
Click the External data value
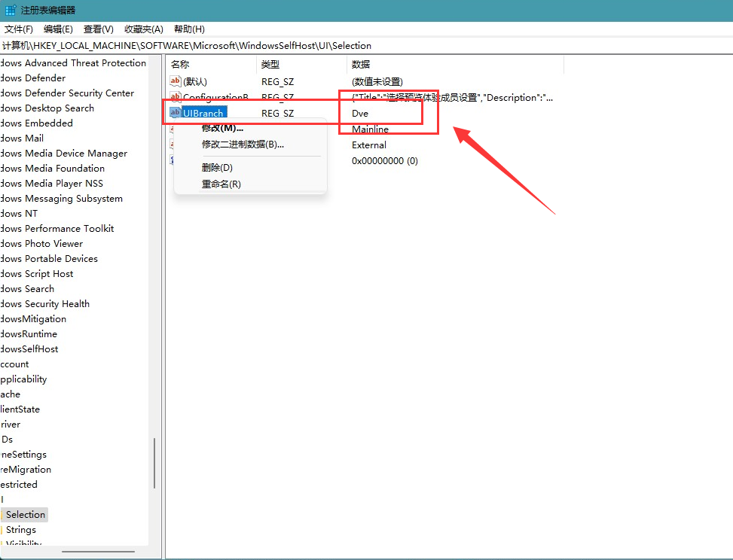coord(369,145)
